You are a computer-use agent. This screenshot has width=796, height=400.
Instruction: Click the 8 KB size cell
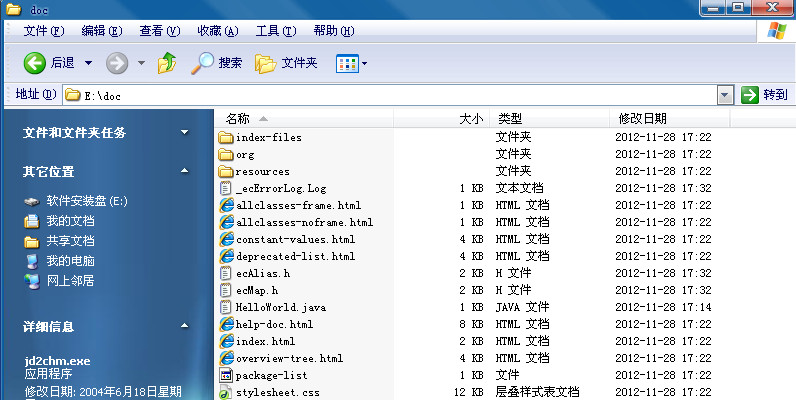[471, 324]
